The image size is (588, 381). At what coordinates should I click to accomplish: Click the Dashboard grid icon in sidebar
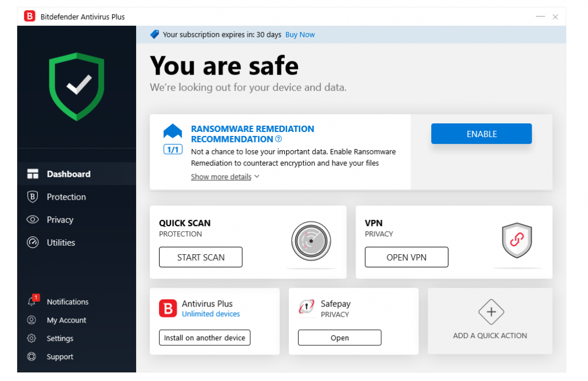point(33,174)
